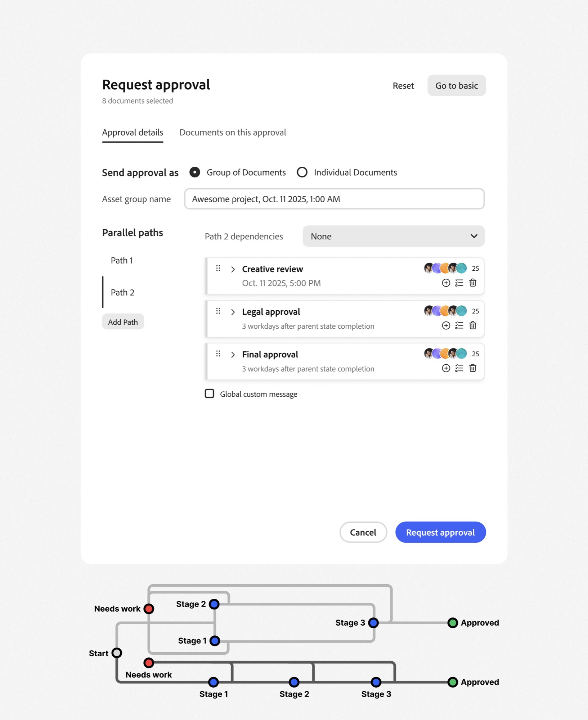The width and height of the screenshot is (588, 720).
Task: Click the drag handle of Creative review
Action: tap(218, 268)
